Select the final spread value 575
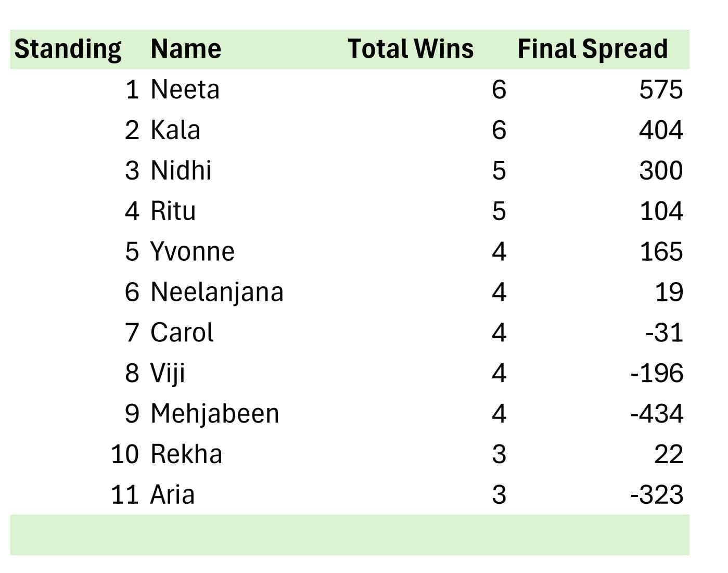The width and height of the screenshot is (728, 573). [660, 90]
